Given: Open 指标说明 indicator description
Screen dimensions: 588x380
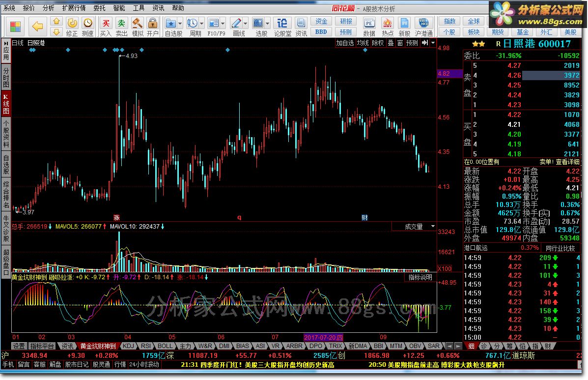Looking at the screenshot, I should [x=420, y=277].
